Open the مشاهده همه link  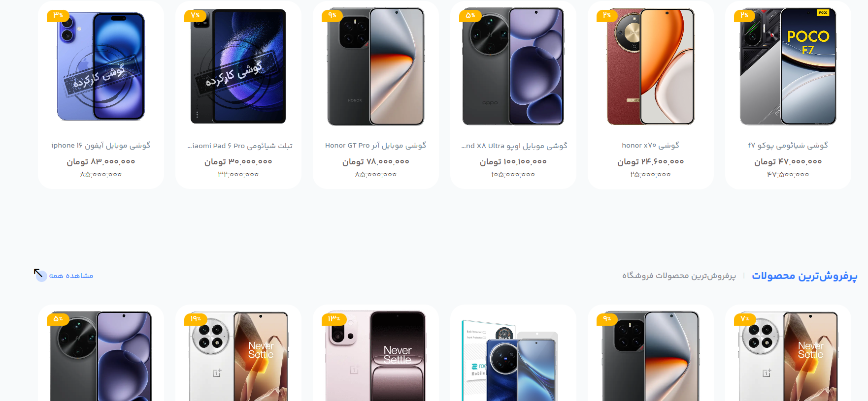(x=71, y=276)
